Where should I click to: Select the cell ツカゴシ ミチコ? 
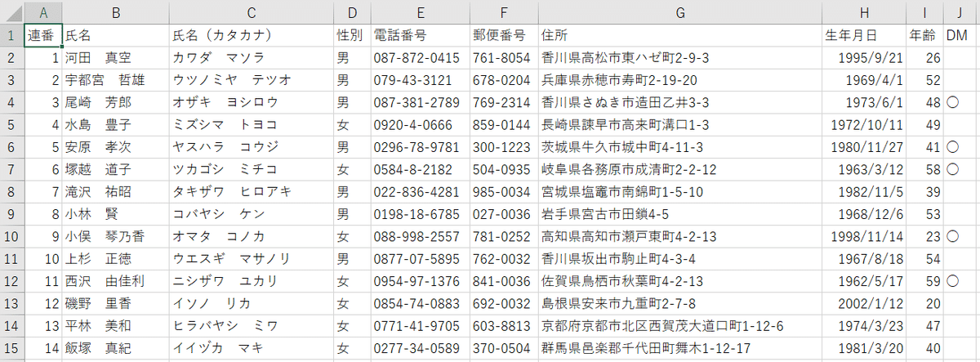[x=252, y=169]
